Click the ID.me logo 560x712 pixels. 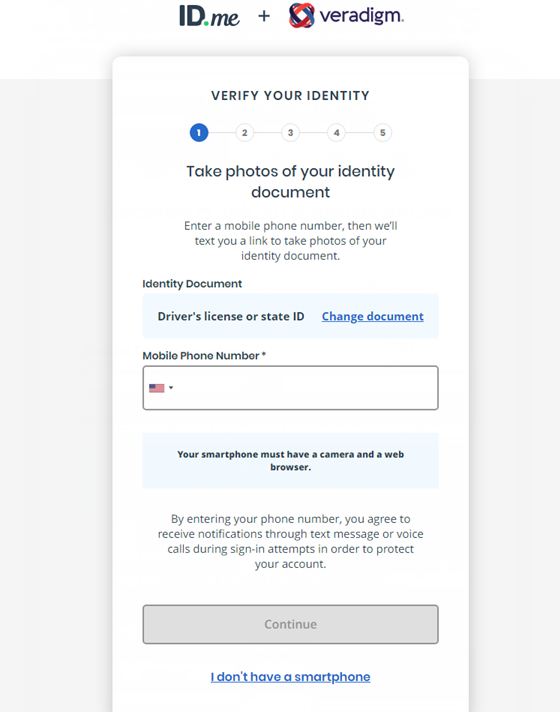[209, 16]
